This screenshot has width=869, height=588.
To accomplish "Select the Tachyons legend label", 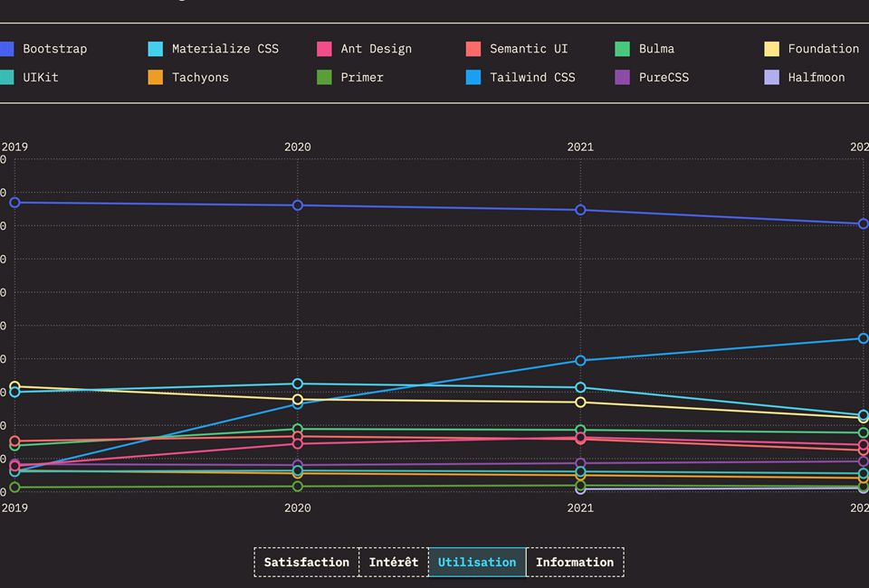I will [x=200, y=78].
